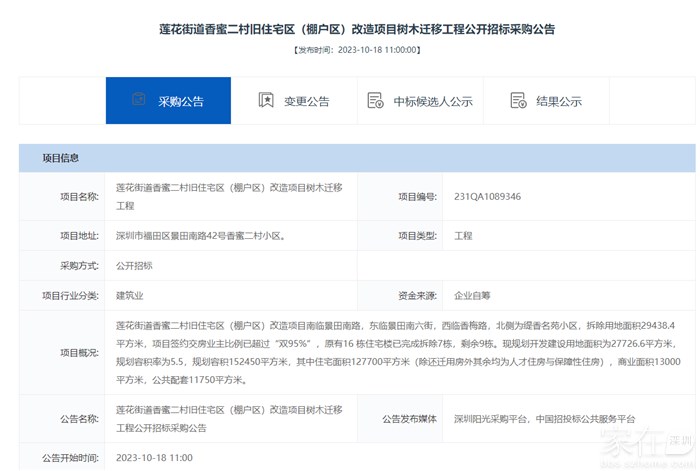
Task: Click the 采购公告 tab icon
Action: click(x=139, y=100)
